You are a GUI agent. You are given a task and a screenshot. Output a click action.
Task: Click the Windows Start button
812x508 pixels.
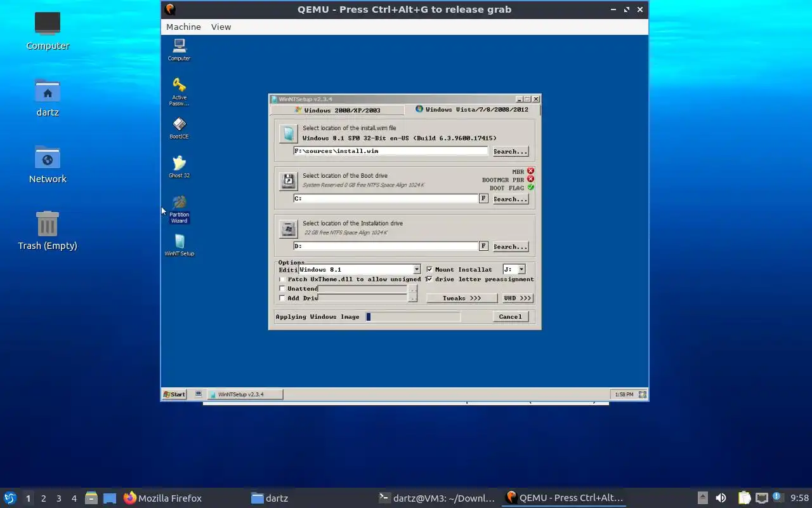174,394
